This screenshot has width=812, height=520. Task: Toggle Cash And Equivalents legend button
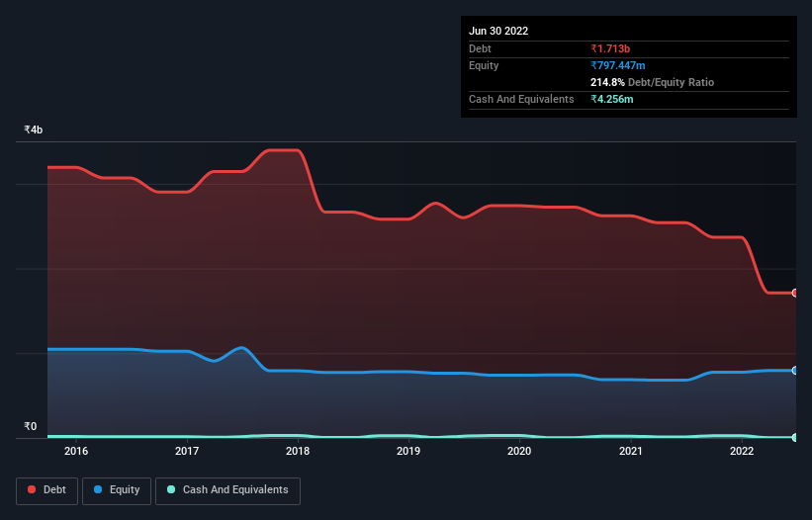pos(227,490)
